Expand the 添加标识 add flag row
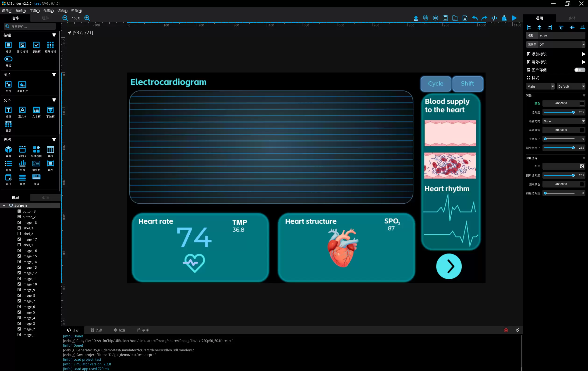This screenshot has width=588, height=371. 556,54
